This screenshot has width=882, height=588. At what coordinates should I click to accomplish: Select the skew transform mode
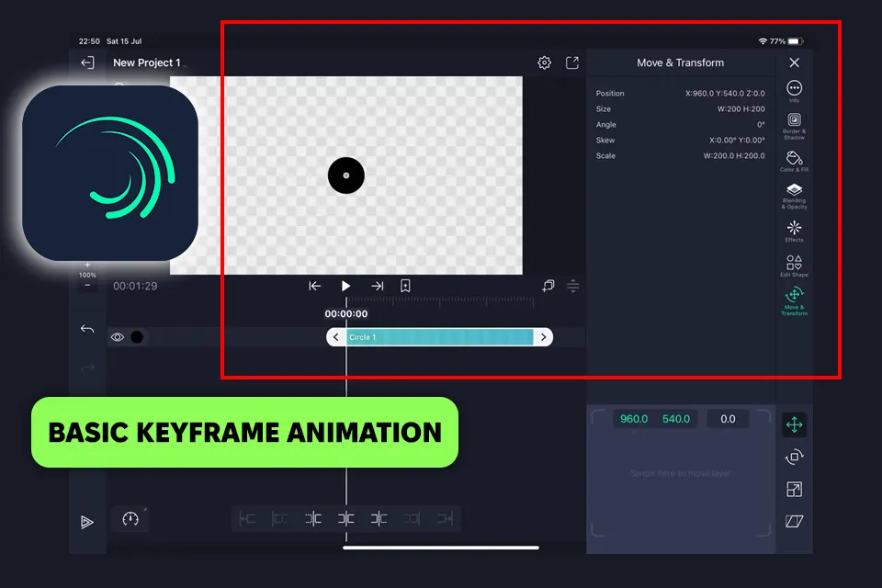click(x=795, y=521)
